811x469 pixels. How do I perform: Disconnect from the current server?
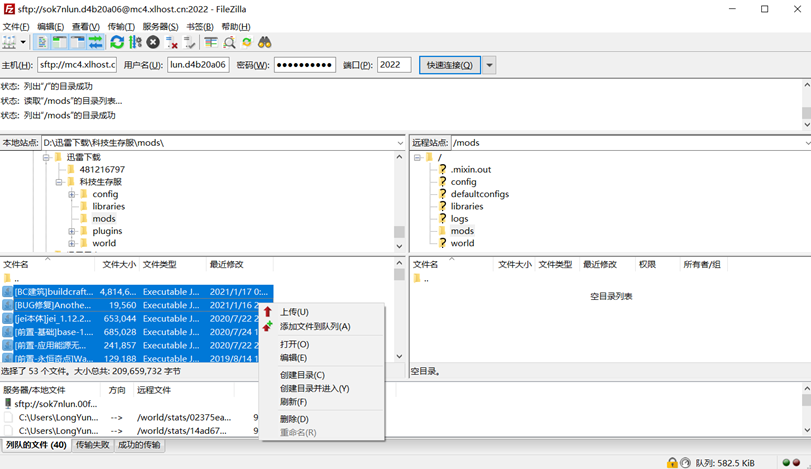coord(172,42)
